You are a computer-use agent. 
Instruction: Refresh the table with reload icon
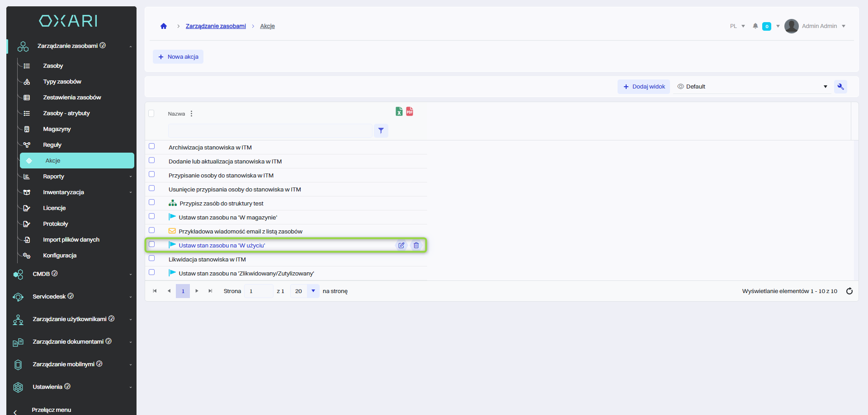[x=849, y=291]
